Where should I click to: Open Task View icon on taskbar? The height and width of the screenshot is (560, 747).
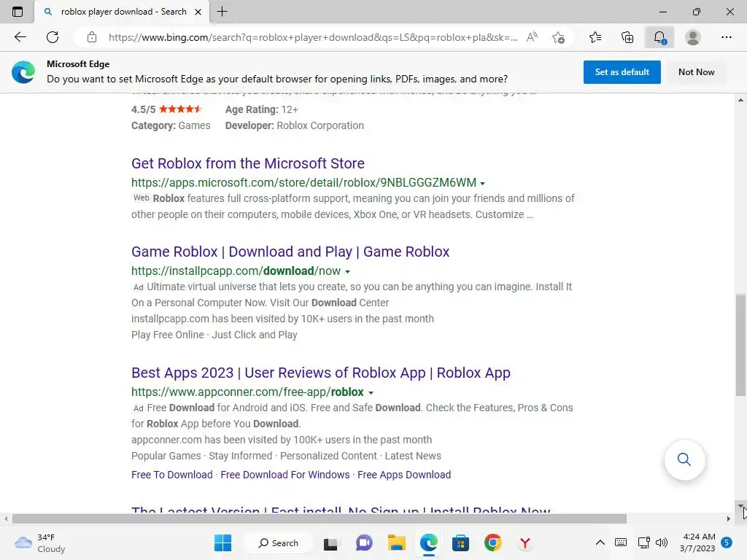330,543
